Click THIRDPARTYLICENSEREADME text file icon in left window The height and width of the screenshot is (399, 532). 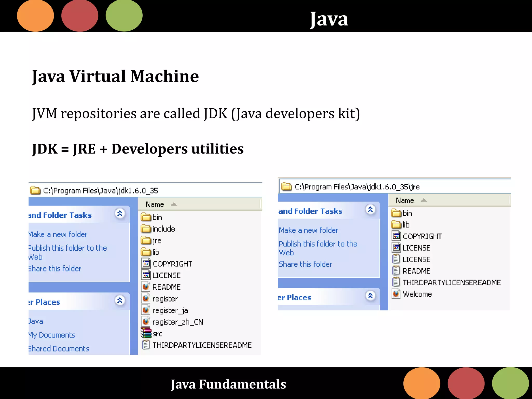146,345
